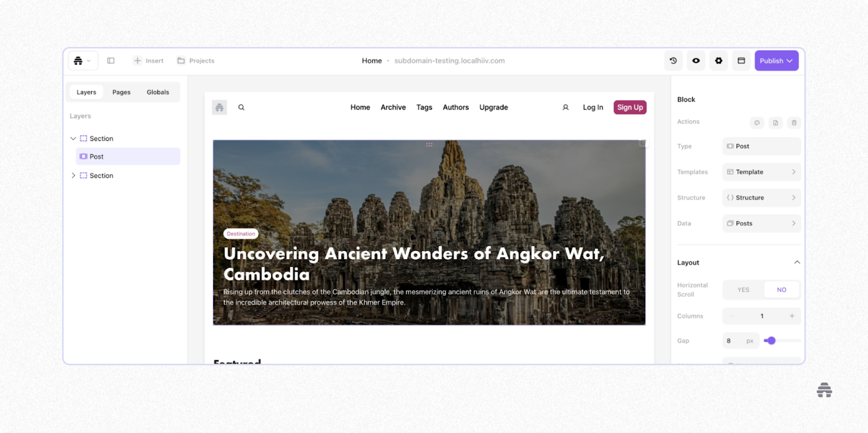The width and height of the screenshot is (868, 433).
Task: Click the user account icon near Log In
Action: (x=565, y=107)
